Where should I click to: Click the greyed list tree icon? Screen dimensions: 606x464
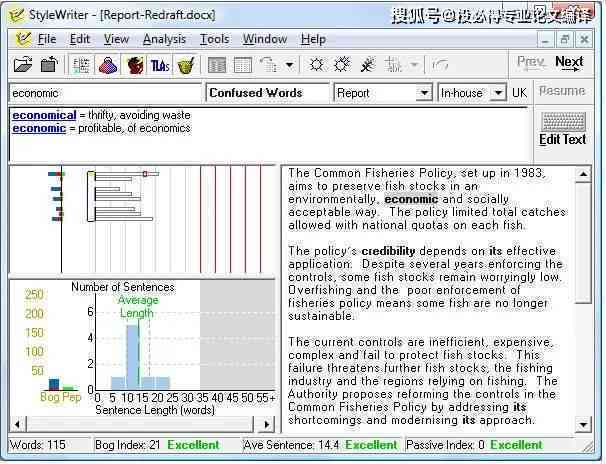tap(269, 65)
